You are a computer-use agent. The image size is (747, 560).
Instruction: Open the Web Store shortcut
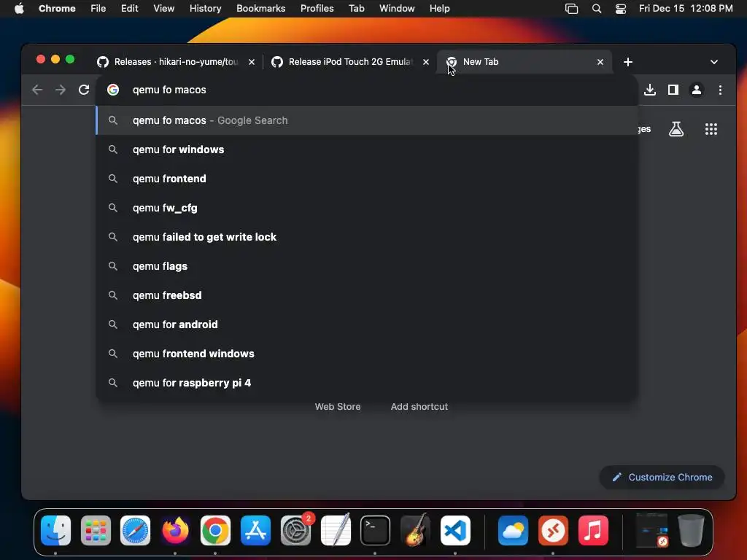click(x=338, y=407)
